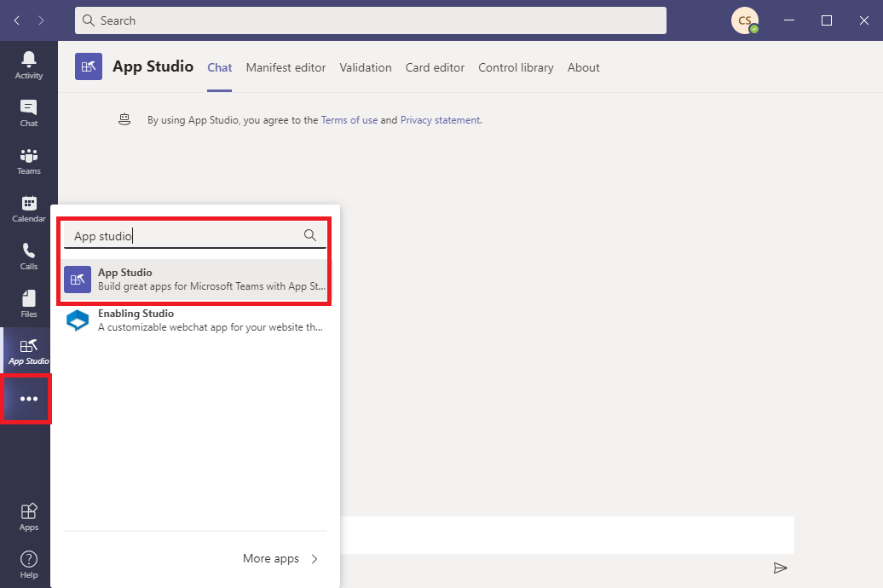The image size is (883, 588).
Task: Select App Studio search result title
Action: click(x=125, y=273)
